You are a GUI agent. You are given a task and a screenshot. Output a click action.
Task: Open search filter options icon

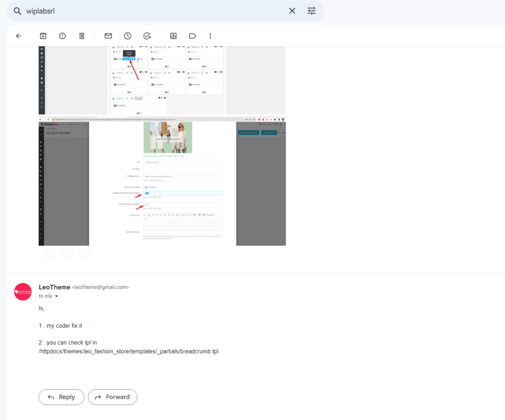click(312, 11)
